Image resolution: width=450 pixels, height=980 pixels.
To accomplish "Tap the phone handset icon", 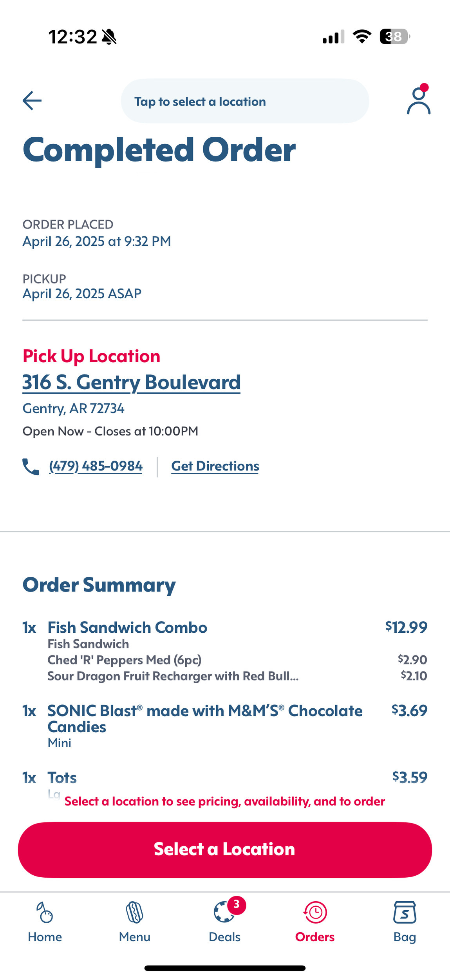I will tap(31, 466).
